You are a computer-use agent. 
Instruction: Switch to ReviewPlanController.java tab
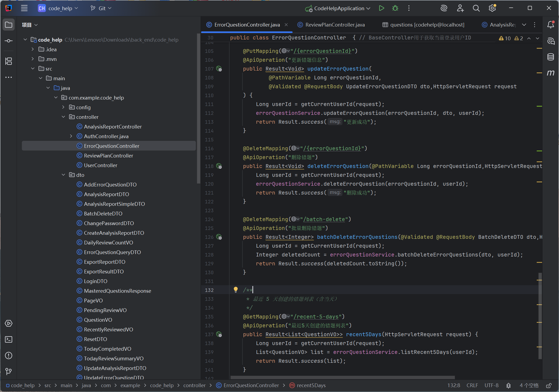pos(331,25)
